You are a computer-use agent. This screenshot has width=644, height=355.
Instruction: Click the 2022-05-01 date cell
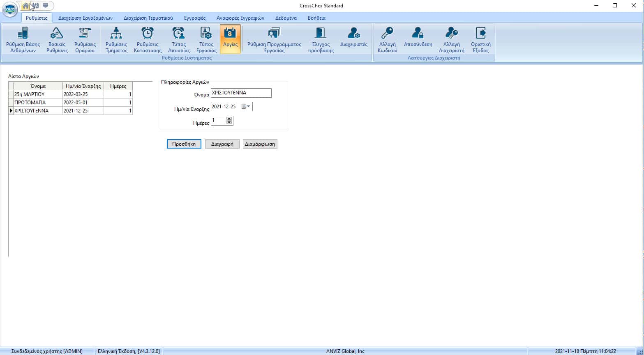coord(83,103)
